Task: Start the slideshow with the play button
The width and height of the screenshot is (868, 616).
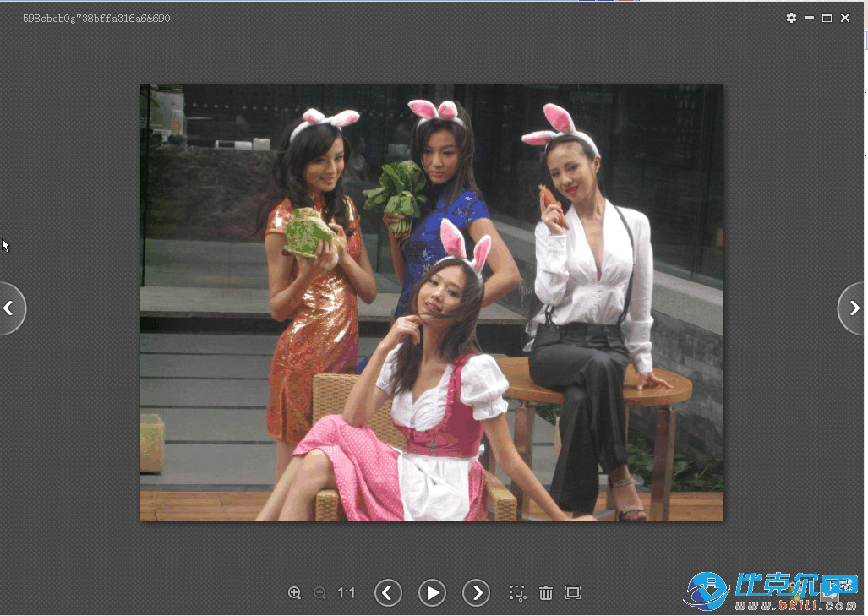Action: (432, 593)
